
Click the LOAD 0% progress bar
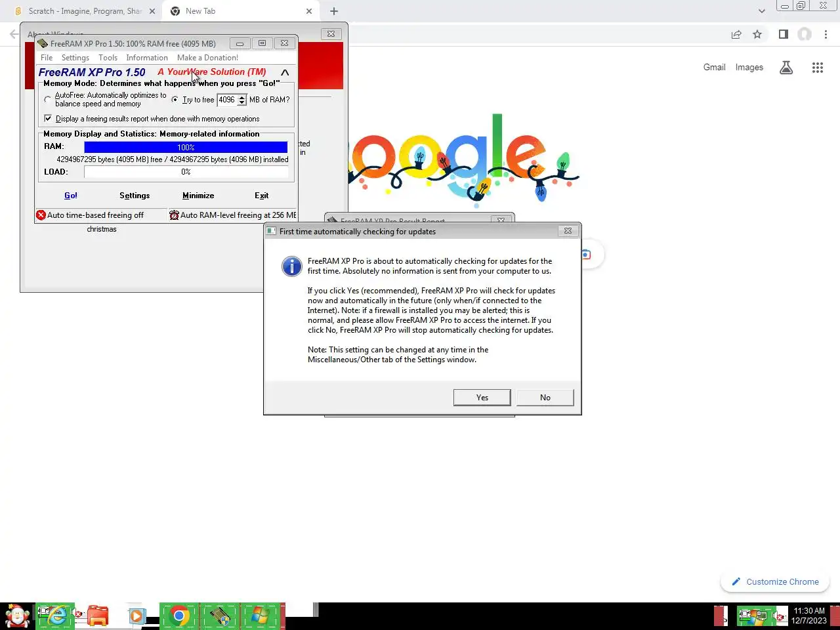click(x=186, y=172)
